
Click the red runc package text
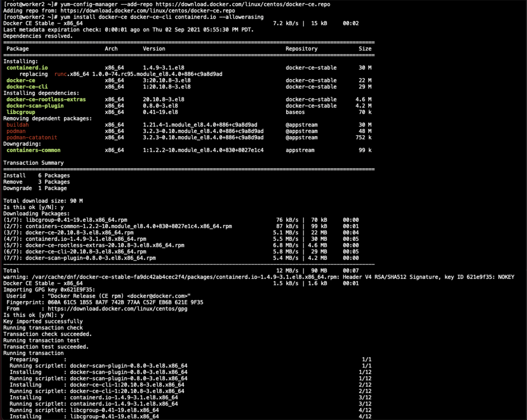point(60,74)
